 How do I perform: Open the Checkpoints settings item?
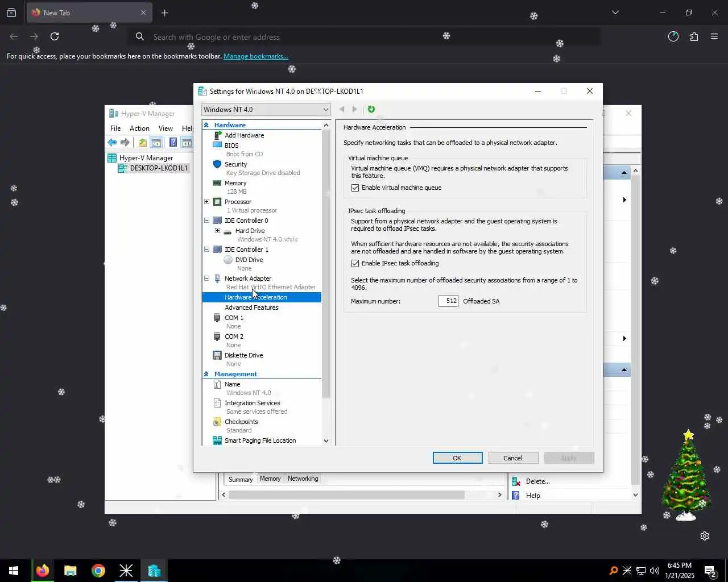[x=241, y=422]
